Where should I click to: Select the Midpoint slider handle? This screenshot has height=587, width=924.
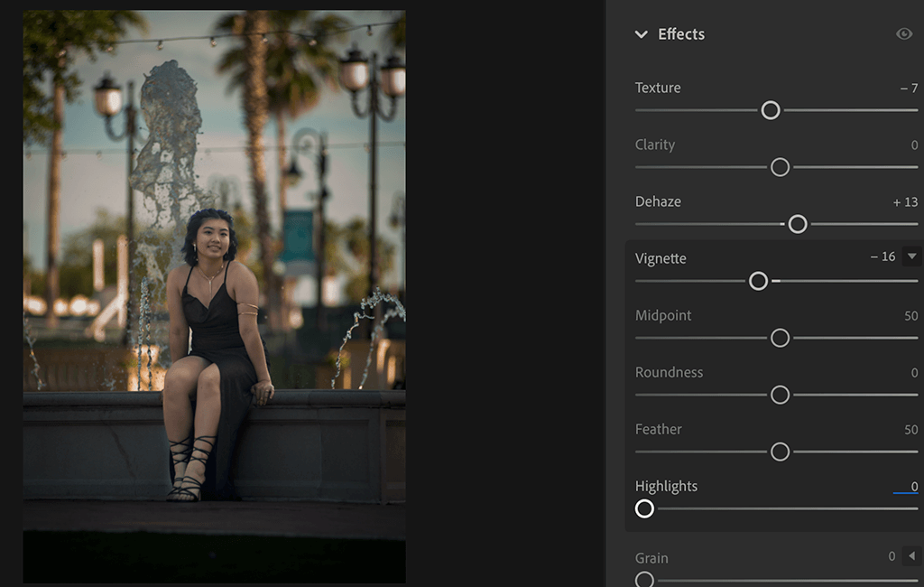[x=779, y=338]
